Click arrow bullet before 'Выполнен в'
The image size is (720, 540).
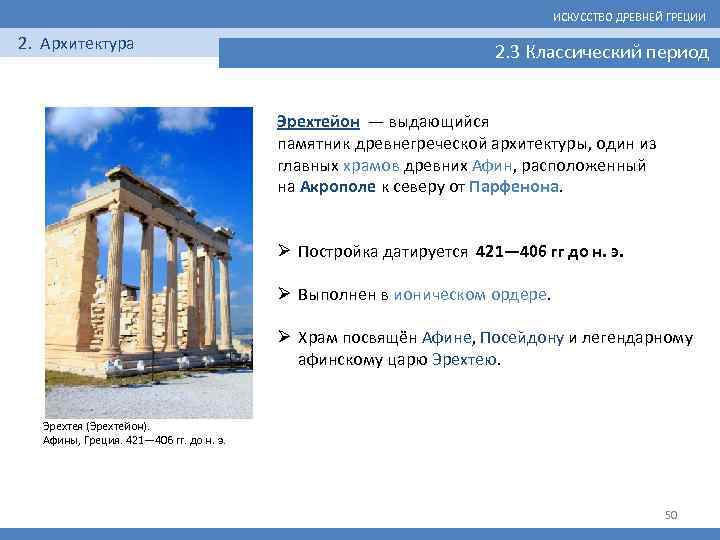coord(284,293)
